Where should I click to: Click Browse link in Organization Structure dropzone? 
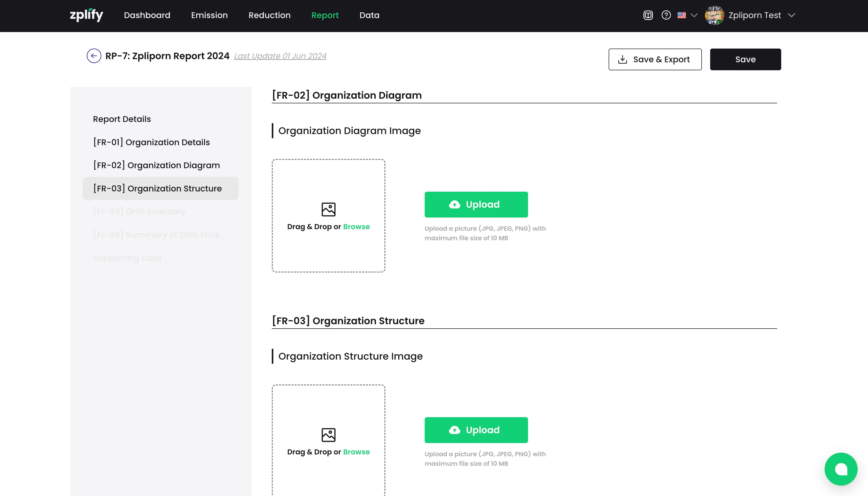(356, 452)
